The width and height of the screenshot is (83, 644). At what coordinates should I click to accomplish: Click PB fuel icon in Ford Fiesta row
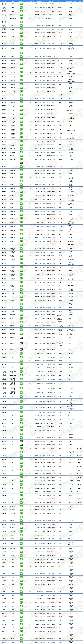(x=21, y=56)
